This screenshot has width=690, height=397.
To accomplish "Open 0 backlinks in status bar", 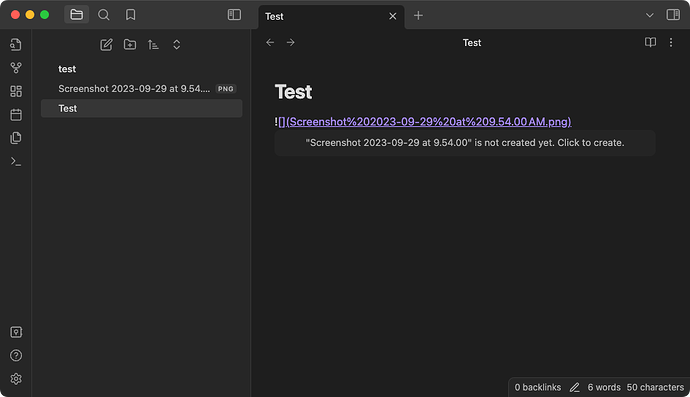I will [x=538, y=387].
